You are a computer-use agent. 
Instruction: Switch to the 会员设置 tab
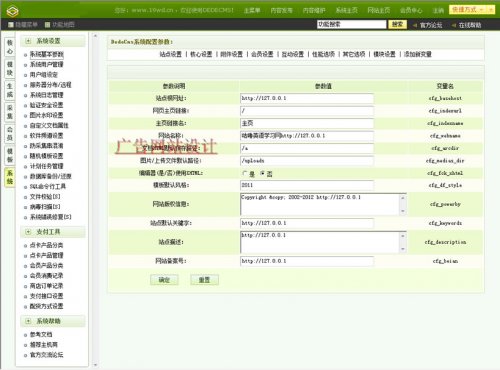click(262, 54)
